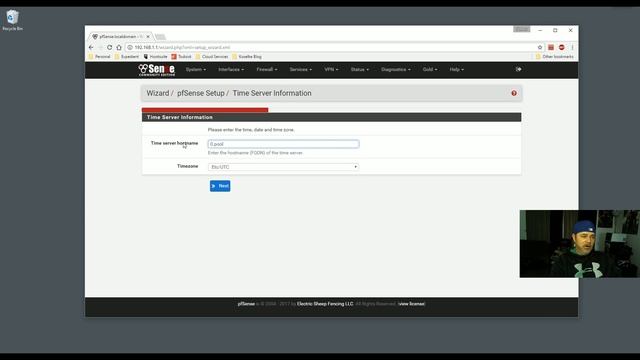The image size is (640, 360).
Task: Click the Time server hostname input field
Action: (x=283, y=144)
